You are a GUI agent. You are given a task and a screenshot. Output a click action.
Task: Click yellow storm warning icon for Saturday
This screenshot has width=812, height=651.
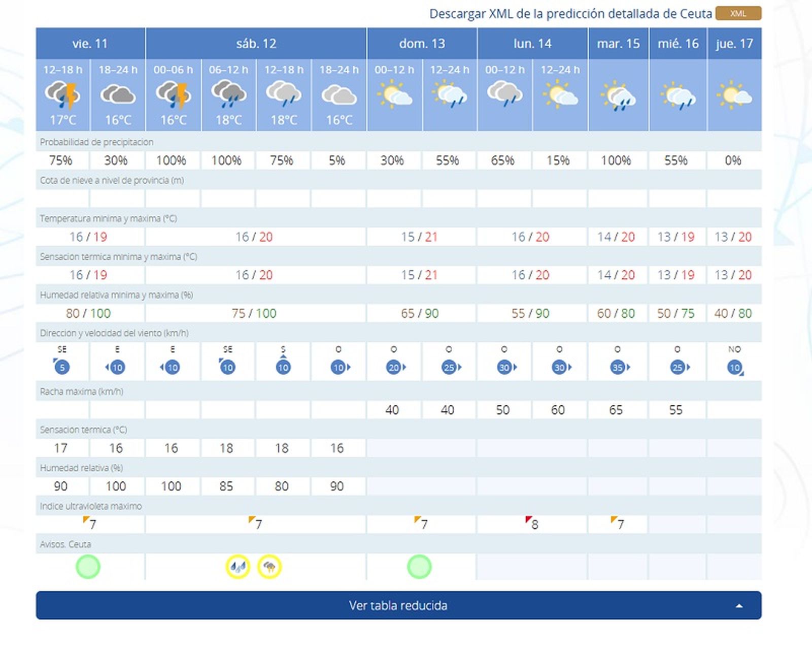tap(269, 567)
